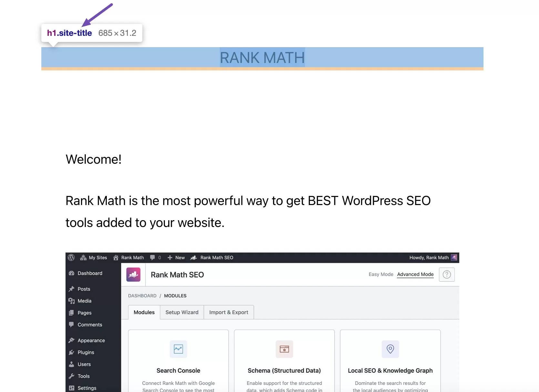Click the Local SEO map pin icon
This screenshot has height=392, width=539.
tap(390, 349)
